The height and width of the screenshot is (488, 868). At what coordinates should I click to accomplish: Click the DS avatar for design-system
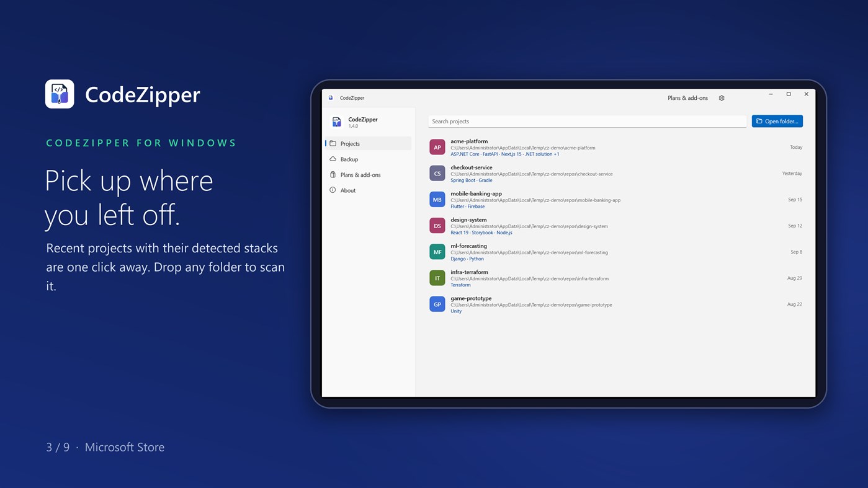437,226
